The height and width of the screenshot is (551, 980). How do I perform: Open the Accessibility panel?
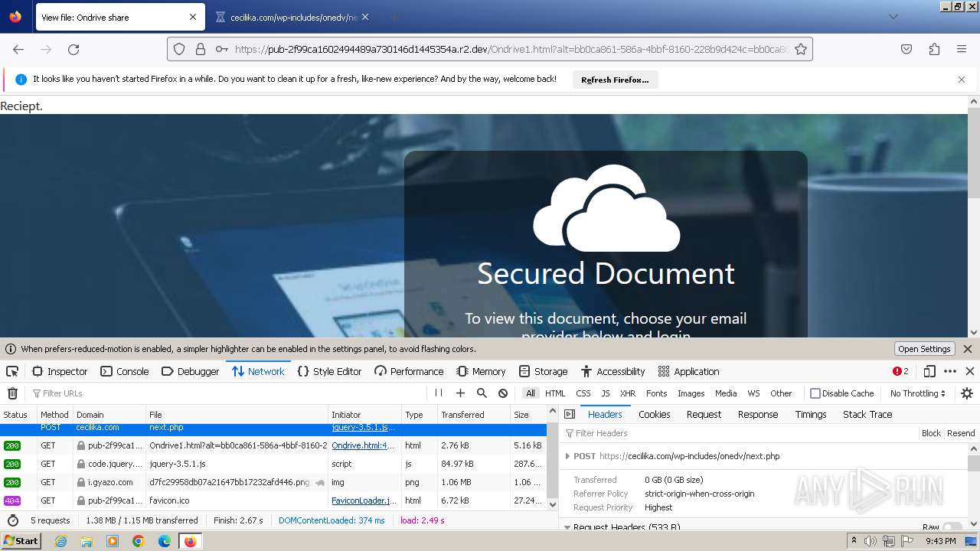pyautogui.click(x=612, y=371)
